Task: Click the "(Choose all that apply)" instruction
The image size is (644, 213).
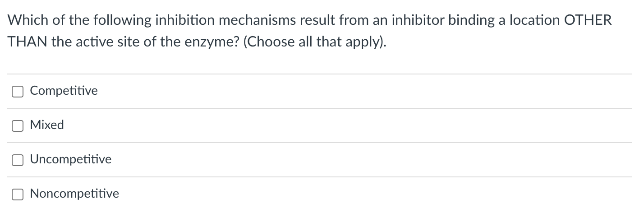Action: (x=314, y=43)
